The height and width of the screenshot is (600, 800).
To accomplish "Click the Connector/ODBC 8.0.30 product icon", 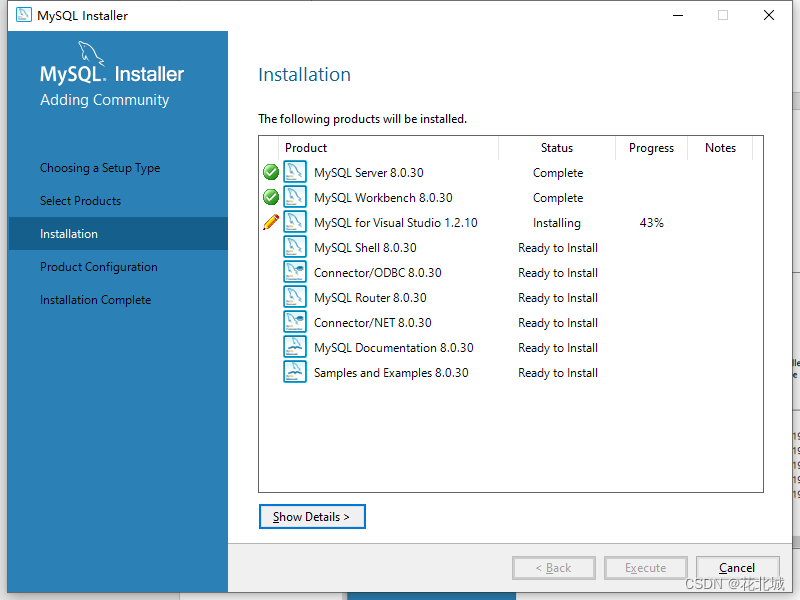I will tap(295, 272).
